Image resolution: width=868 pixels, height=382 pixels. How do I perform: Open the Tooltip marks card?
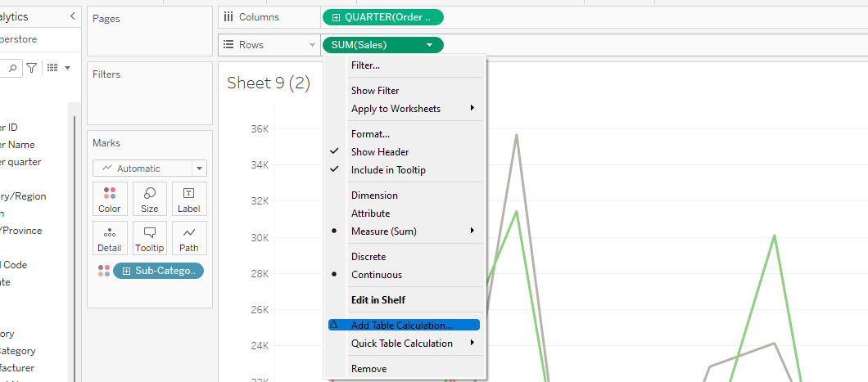(150, 238)
